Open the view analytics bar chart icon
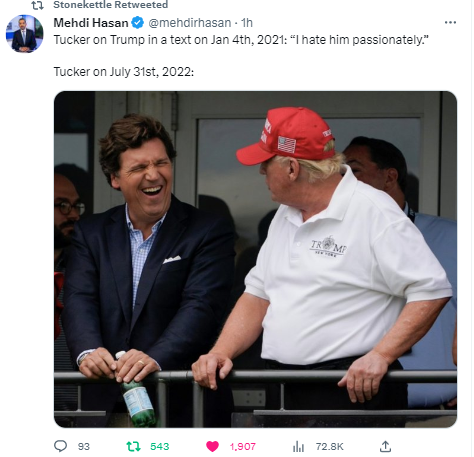Image resolution: width=474 pixels, height=457 pixels. point(298,446)
